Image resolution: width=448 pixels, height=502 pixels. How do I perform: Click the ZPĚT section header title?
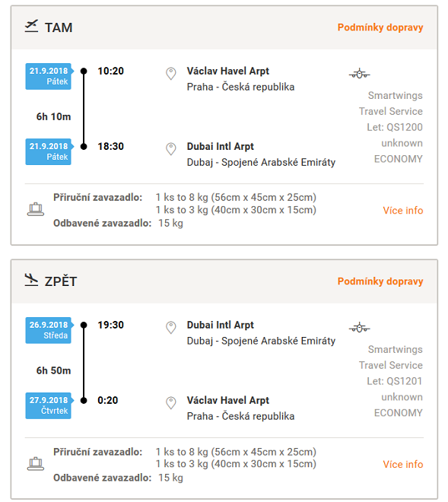(61, 281)
